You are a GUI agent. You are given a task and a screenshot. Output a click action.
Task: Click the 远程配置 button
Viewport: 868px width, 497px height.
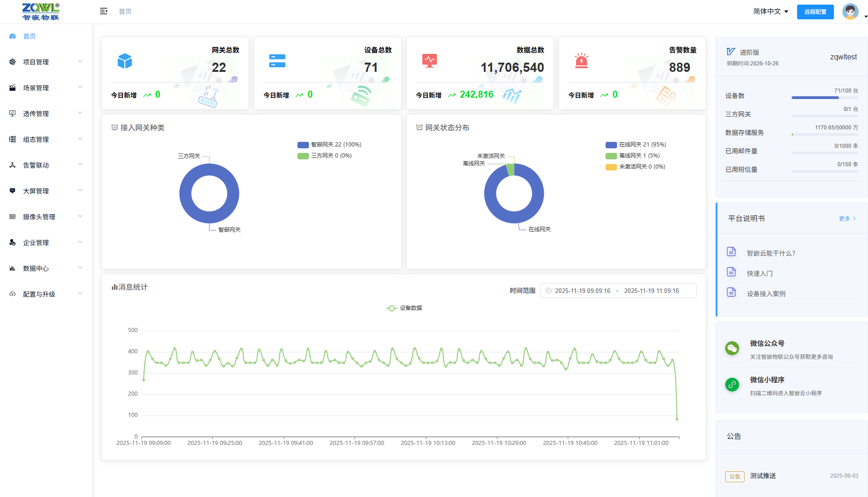click(815, 12)
